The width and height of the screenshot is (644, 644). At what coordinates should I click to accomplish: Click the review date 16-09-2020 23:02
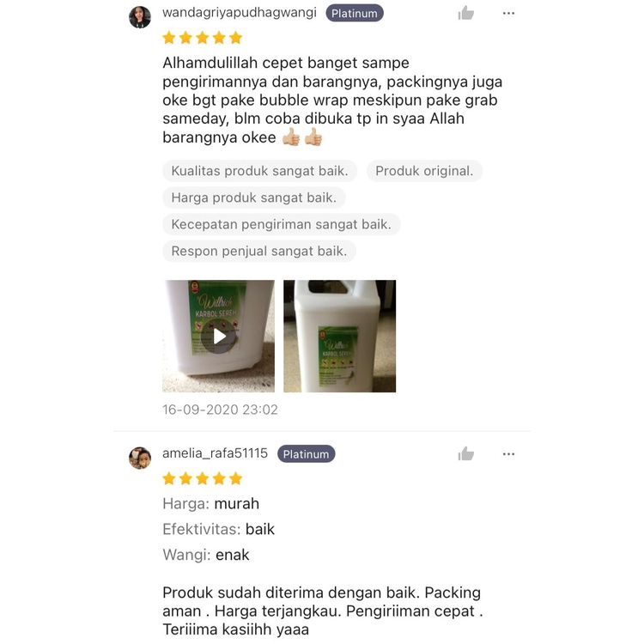(220, 410)
